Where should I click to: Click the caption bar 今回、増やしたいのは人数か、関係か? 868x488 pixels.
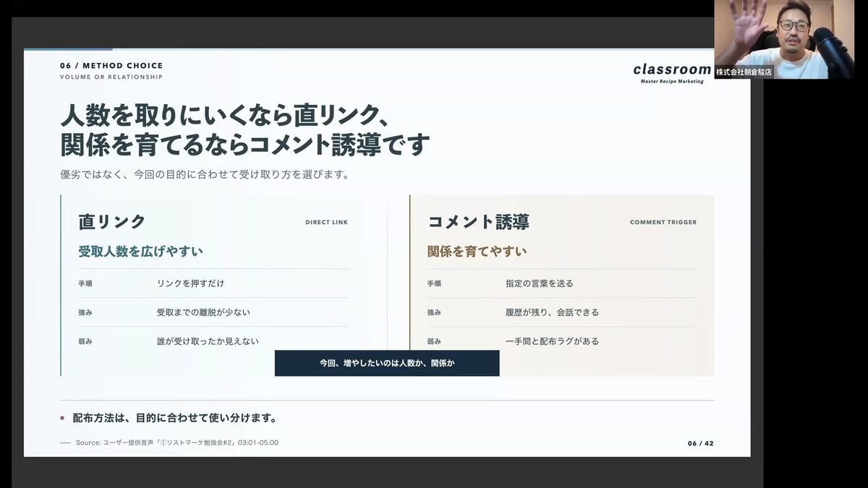click(387, 363)
